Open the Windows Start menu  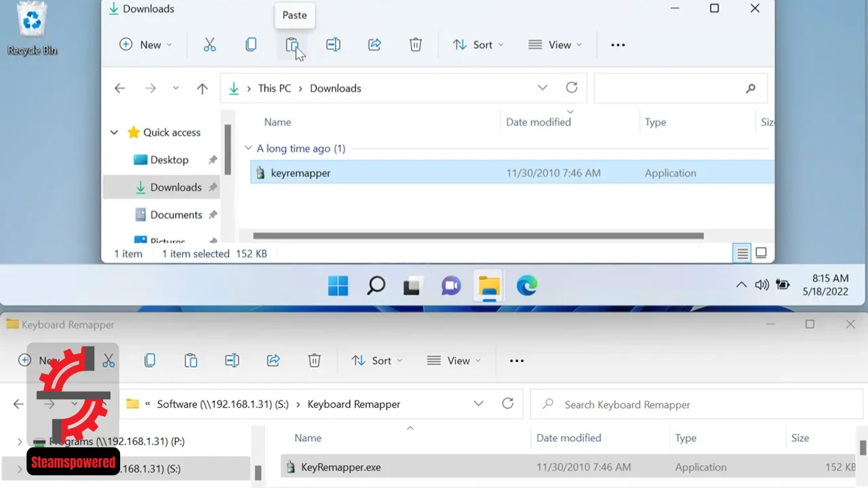tap(338, 286)
